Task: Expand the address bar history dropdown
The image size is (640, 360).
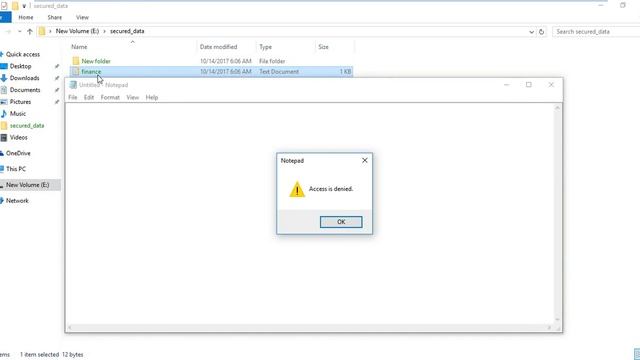Action: click(x=531, y=31)
